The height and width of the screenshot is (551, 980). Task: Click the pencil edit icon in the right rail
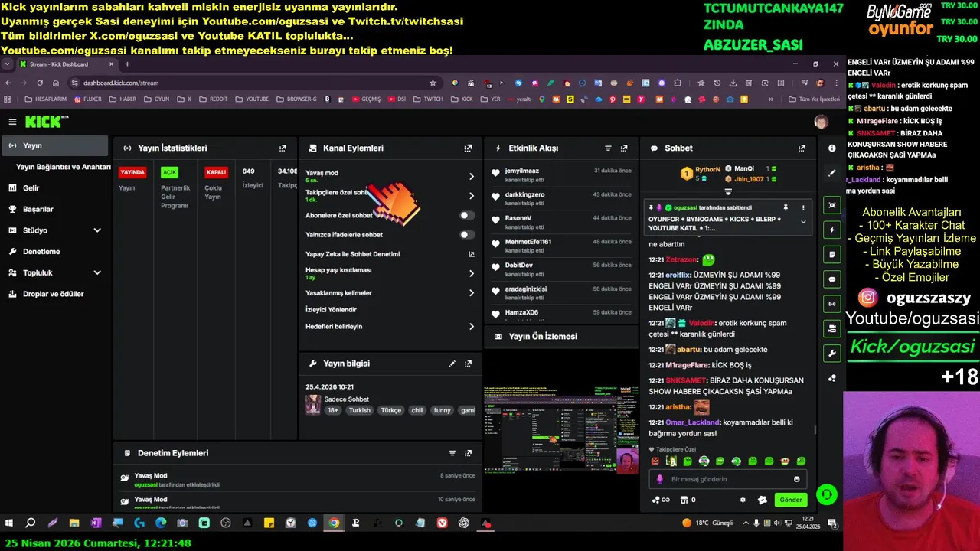832,173
